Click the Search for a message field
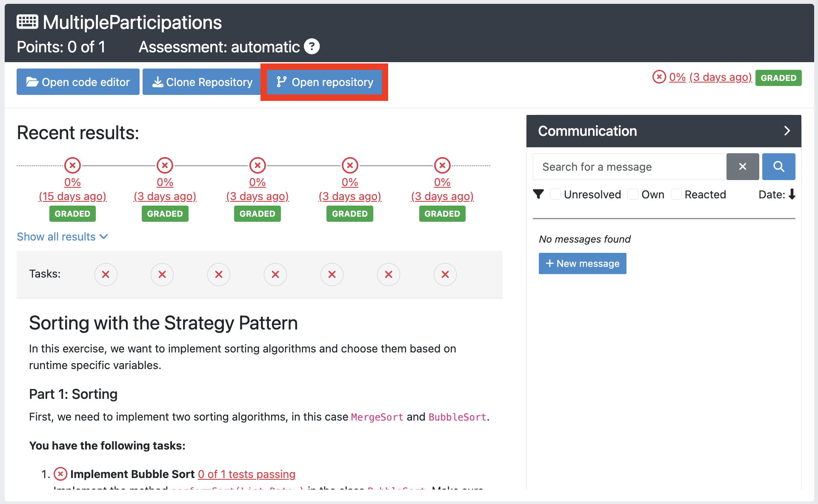The height and width of the screenshot is (504, 818). pos(629,166)
